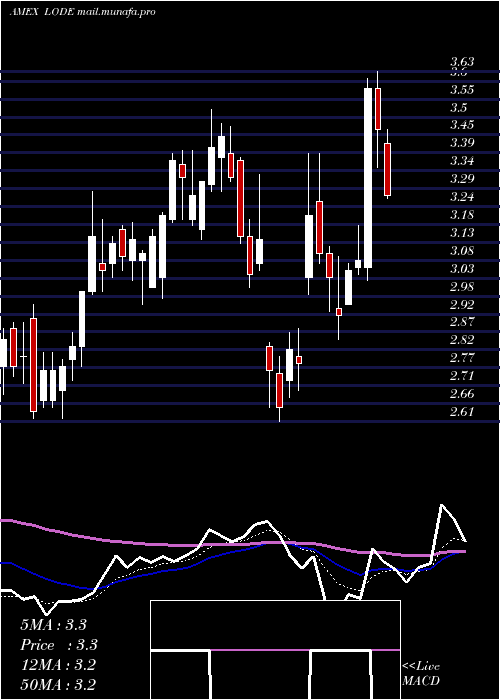
Task: Click the '12MA : 3.2' legend entry
Action: (58, 665)
